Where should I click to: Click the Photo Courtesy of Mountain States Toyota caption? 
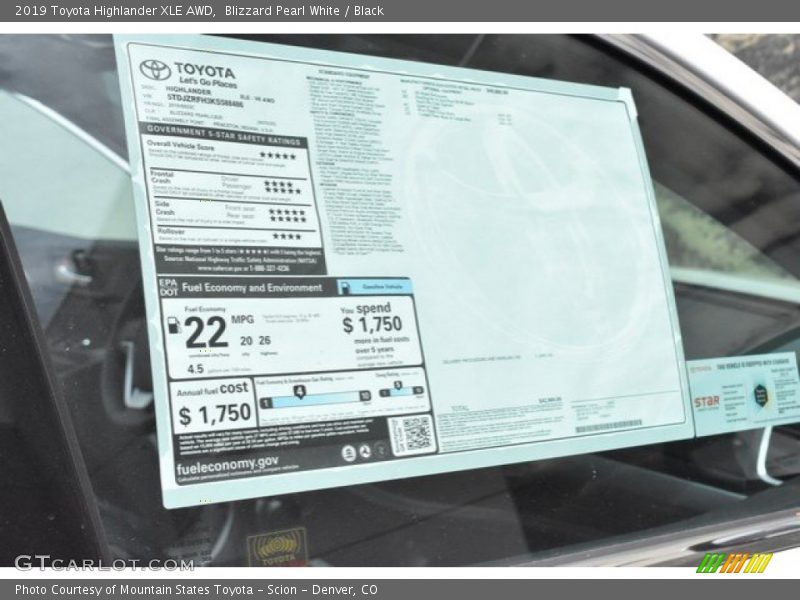pyautogui.click(x=196, y=590)
